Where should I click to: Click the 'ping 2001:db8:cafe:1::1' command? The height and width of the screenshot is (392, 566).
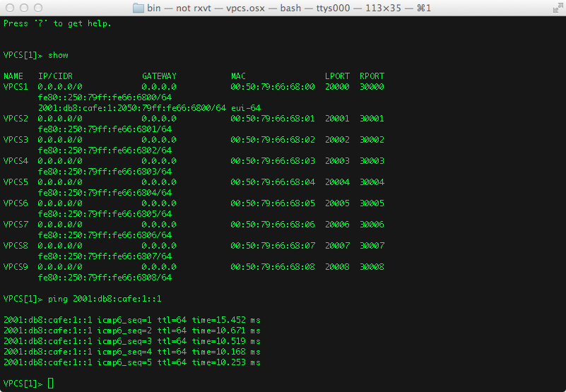coord(105,299)
